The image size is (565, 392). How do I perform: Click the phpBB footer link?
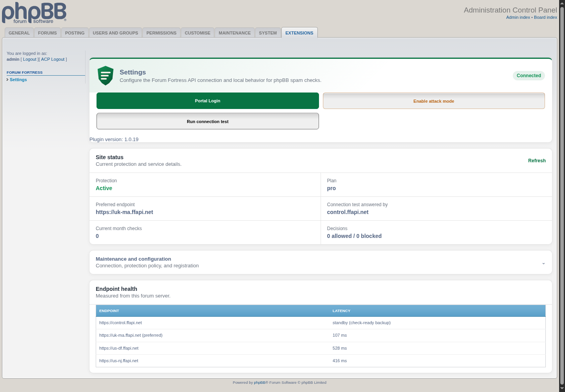(260, 383)
